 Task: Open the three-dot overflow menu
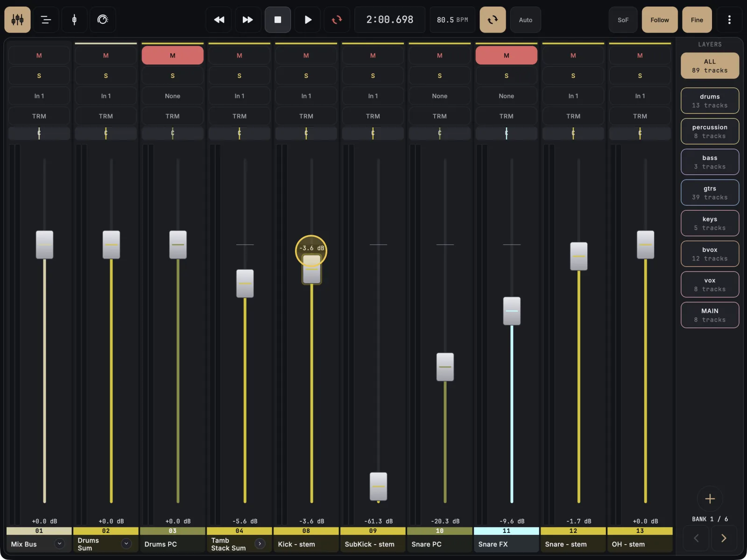tap(729, 20)
